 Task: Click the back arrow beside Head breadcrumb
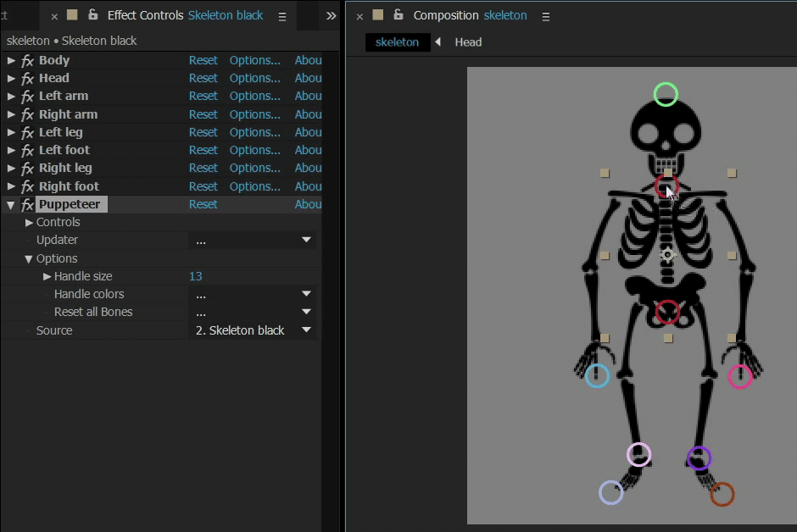point(438,42)
